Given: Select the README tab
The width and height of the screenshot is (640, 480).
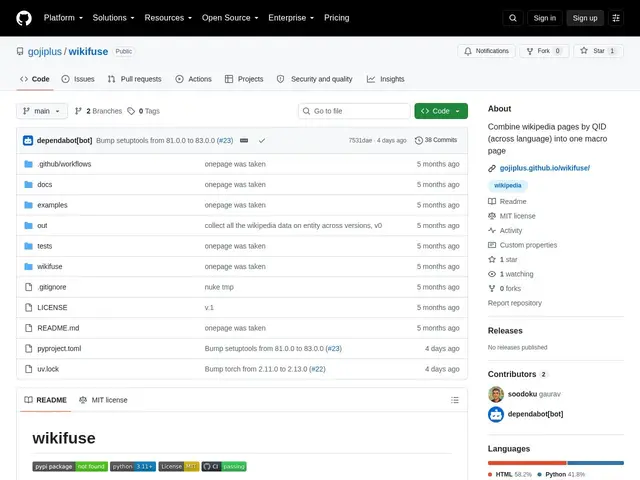Looking at the screenshot, I should coord(45,400).
